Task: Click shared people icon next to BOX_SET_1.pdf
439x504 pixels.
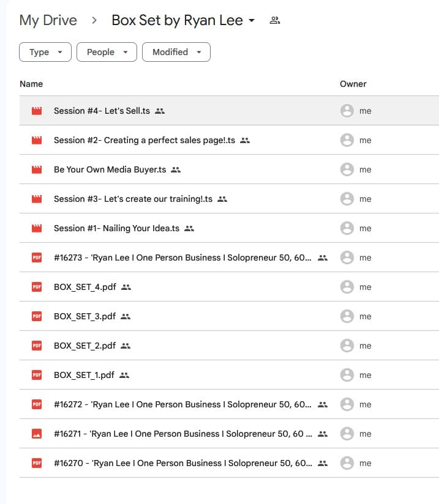Action: [125, 375]
